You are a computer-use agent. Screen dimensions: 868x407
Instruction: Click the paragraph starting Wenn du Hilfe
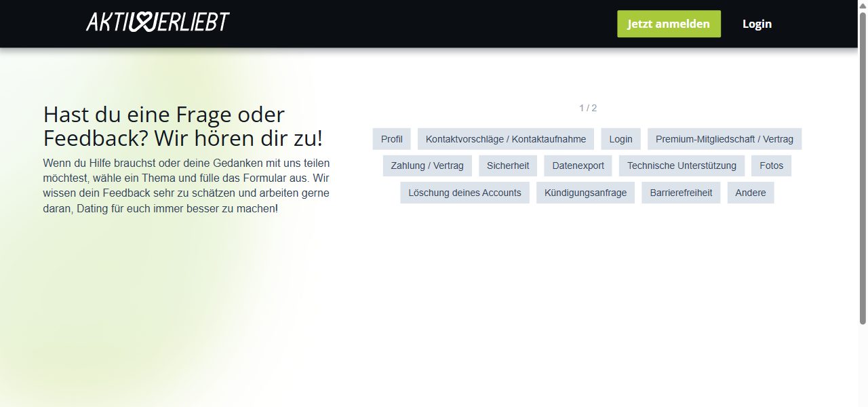[186, 186]
